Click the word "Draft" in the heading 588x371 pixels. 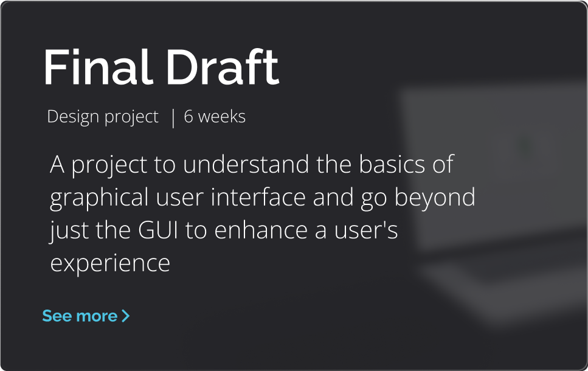pos(223,68)
